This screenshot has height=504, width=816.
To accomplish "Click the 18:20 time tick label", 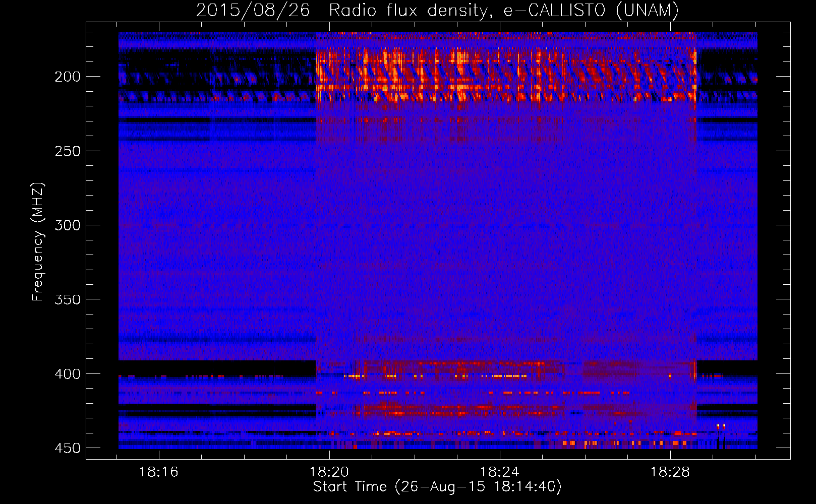I will pos(329,472).
